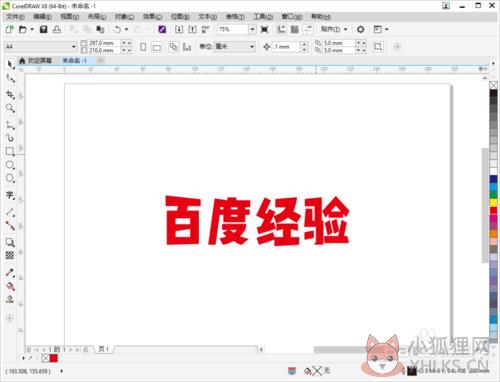Toggle the Show Grid button

pos(295,29)
